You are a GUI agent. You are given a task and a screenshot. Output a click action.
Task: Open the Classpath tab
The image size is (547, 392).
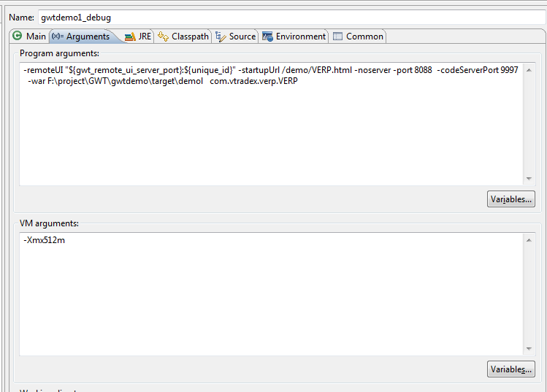(183, 36)
